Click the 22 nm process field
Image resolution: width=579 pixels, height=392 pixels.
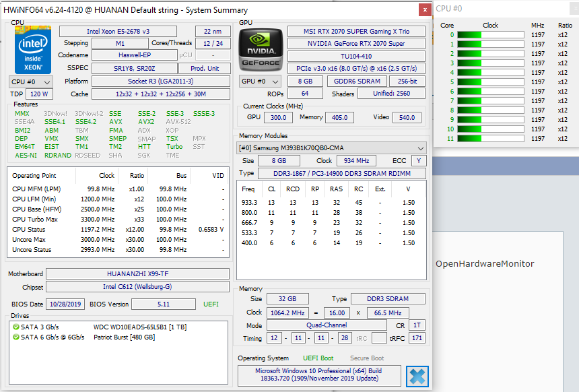click(213, 32)
